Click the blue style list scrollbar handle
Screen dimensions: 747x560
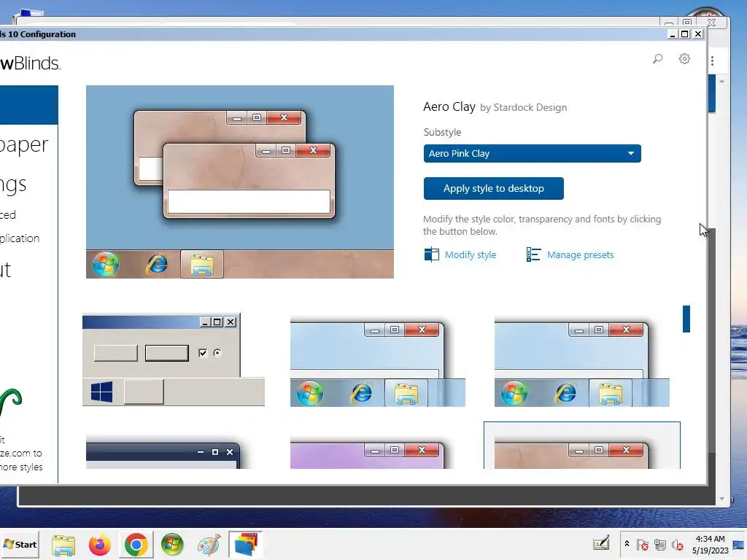pos(686,319)
